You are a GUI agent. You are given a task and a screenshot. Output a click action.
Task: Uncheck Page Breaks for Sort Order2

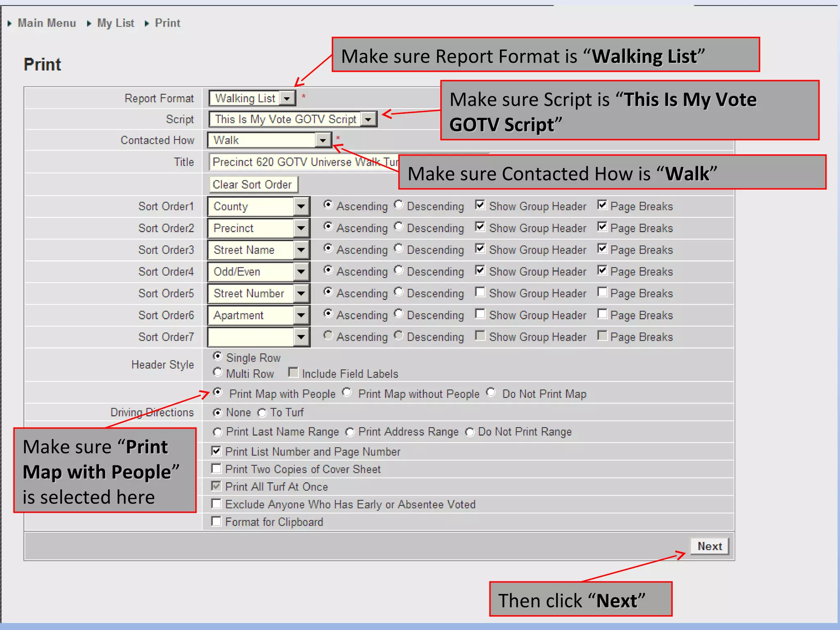(x=602, y=226)
